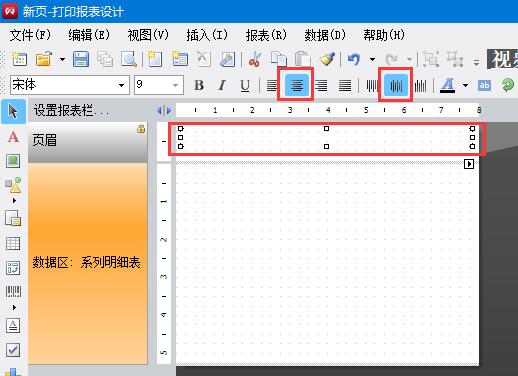Toggle Underline formatting button

click(245, 86)
